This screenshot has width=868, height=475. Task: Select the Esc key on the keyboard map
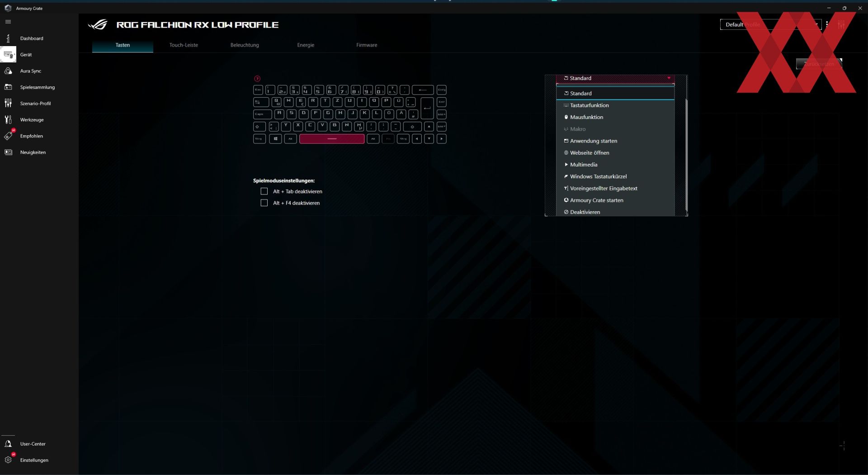[x=258, y=90]
